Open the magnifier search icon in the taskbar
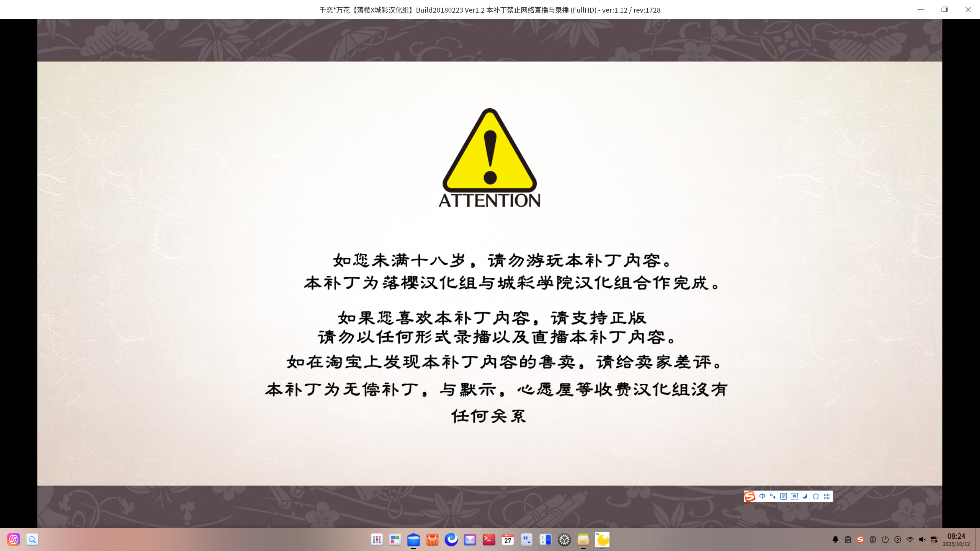 click(x=32, y=540)
